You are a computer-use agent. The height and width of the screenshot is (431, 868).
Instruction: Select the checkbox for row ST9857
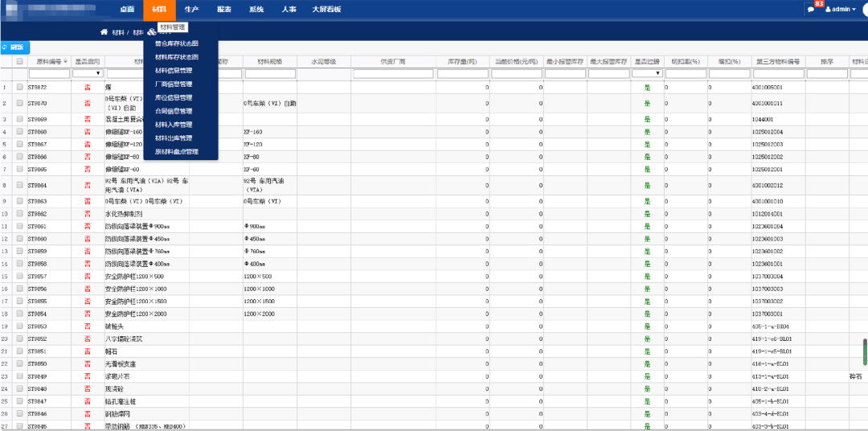19,276
